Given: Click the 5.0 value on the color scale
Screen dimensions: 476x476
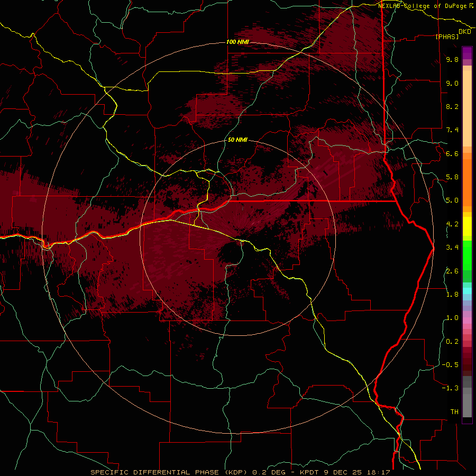Looking at the screenshot, I should pyautogui.click(x=452, y=200).
